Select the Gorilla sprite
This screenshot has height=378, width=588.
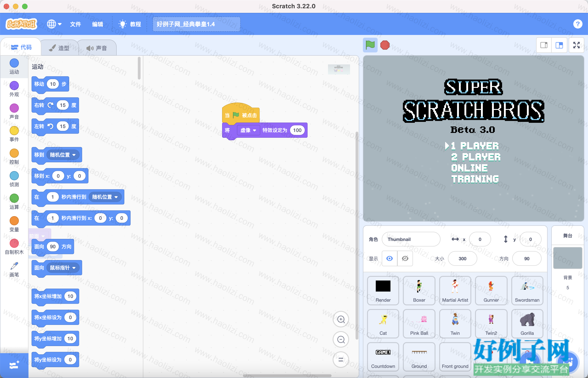coord(527,324)
